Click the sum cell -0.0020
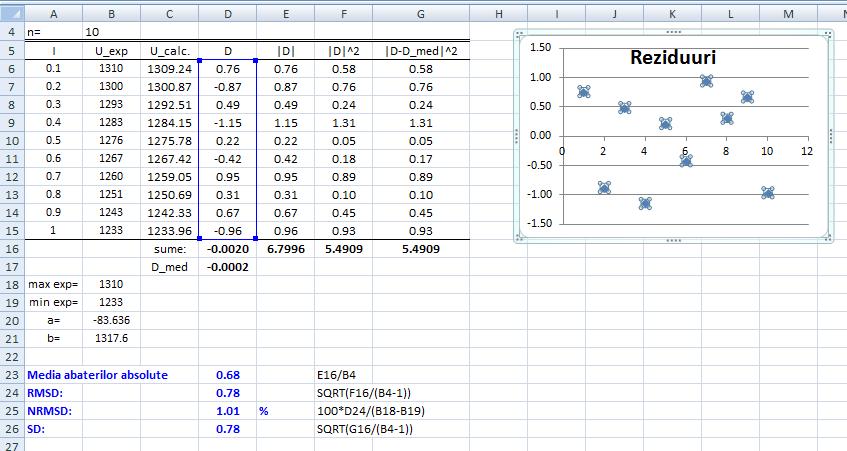The width and height of the screenshot is (847, 451). (x=227, y=249)
